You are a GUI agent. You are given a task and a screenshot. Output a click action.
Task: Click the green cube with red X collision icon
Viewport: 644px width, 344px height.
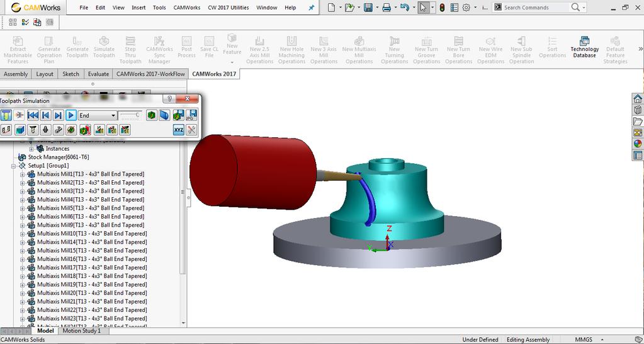(x=84, y=130)
